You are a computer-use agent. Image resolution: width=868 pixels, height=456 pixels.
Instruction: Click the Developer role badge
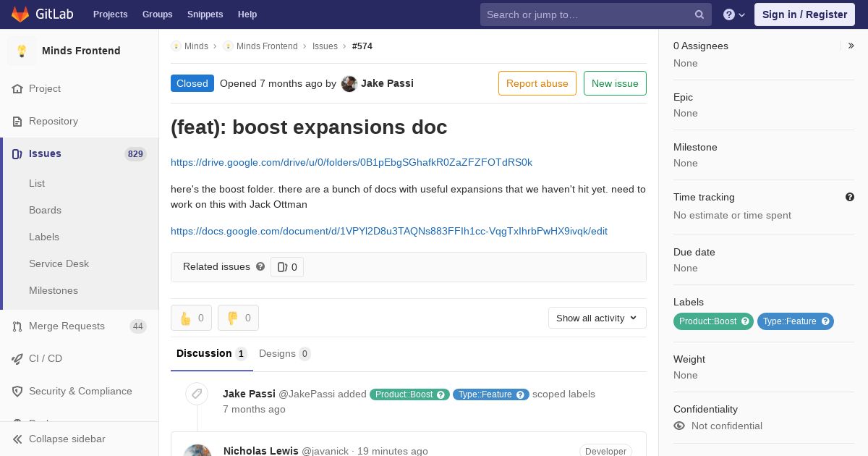point(605,451)
